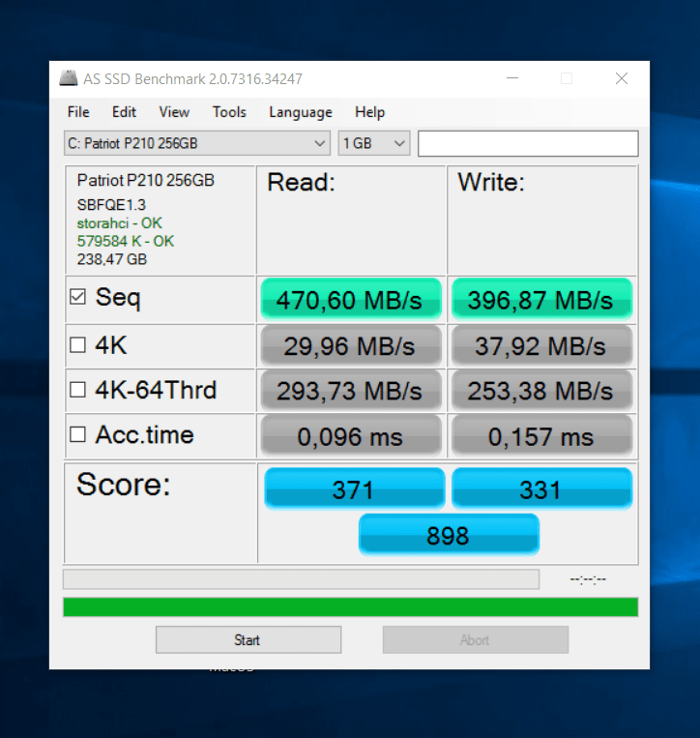This screenshot has height=738, width=700.
Task: Select the write access time 0,157 ms
Action: [541, 436]
